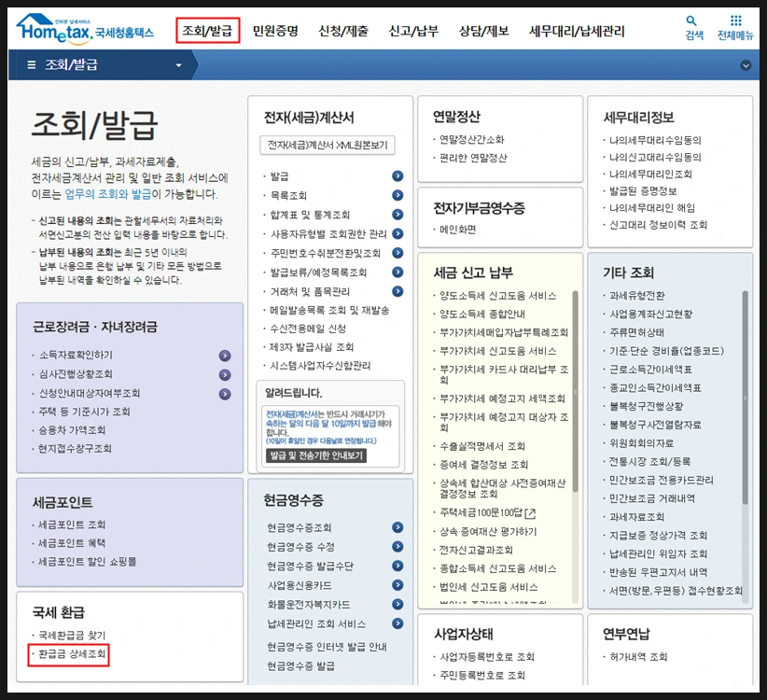Open the 수신전용메일 신청 link
The height and width of the screenshot is (700, 767).
(x=308, y=329)
